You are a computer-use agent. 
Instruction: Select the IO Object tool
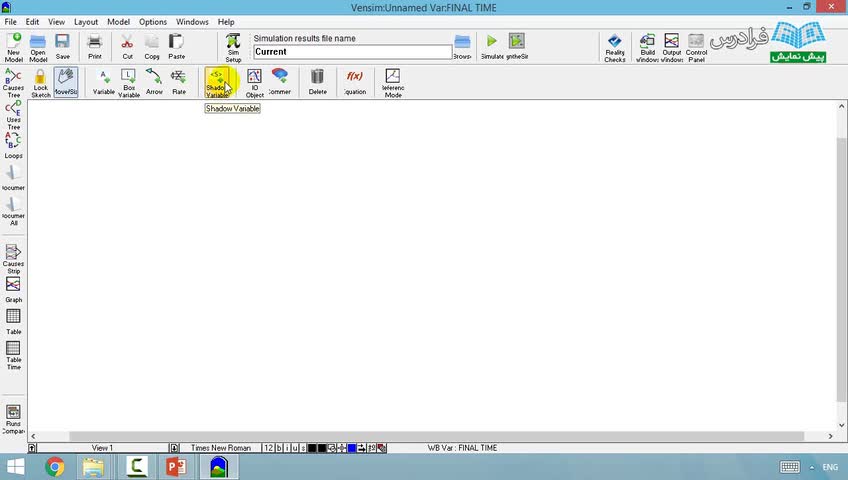pos(254,82)
